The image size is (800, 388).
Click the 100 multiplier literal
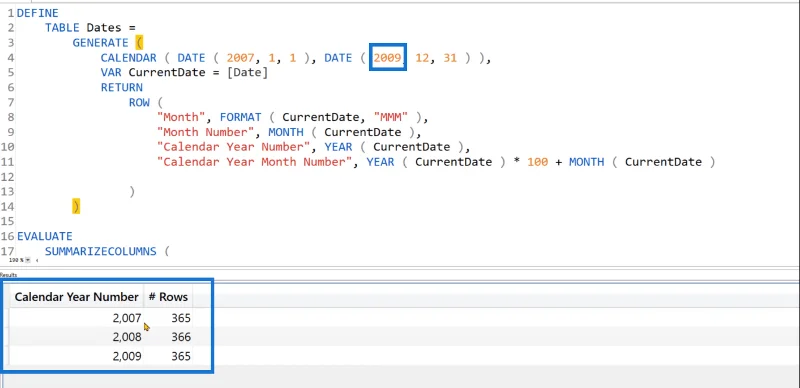tap(538, 162)
